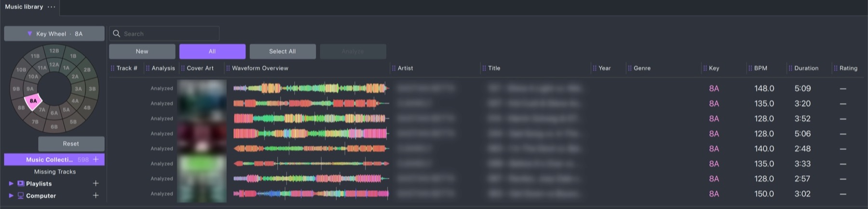Viewport: 868px width, 209px height.
Task: Sort by Genre column header
Action: click(642, 68)
